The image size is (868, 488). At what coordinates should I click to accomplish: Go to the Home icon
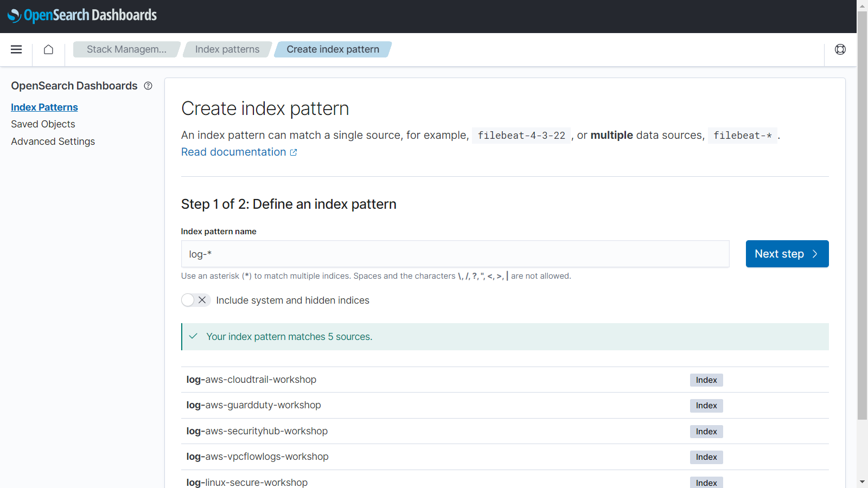(x=48, y=49)
